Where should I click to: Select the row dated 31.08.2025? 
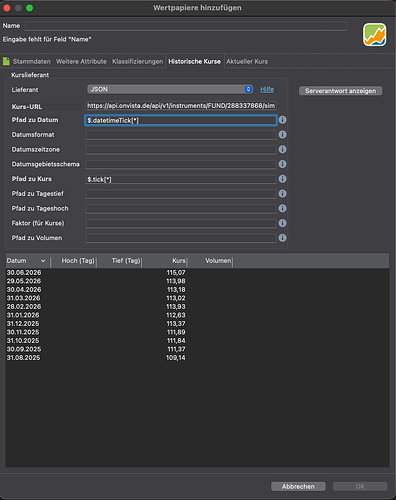point(197,358)
